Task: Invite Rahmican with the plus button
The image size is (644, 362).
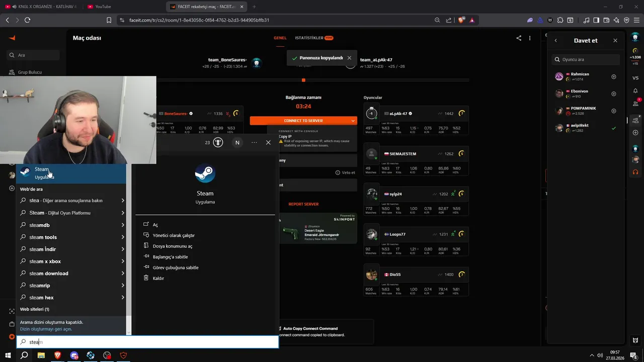Action: pyautogui.click(x=613, y=77)
